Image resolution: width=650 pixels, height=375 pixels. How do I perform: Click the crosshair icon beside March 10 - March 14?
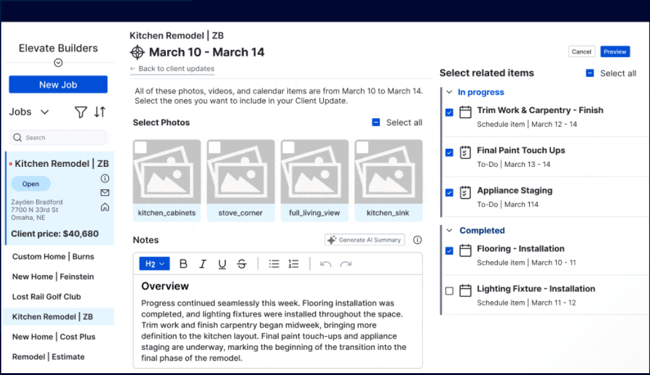point(137,53)
